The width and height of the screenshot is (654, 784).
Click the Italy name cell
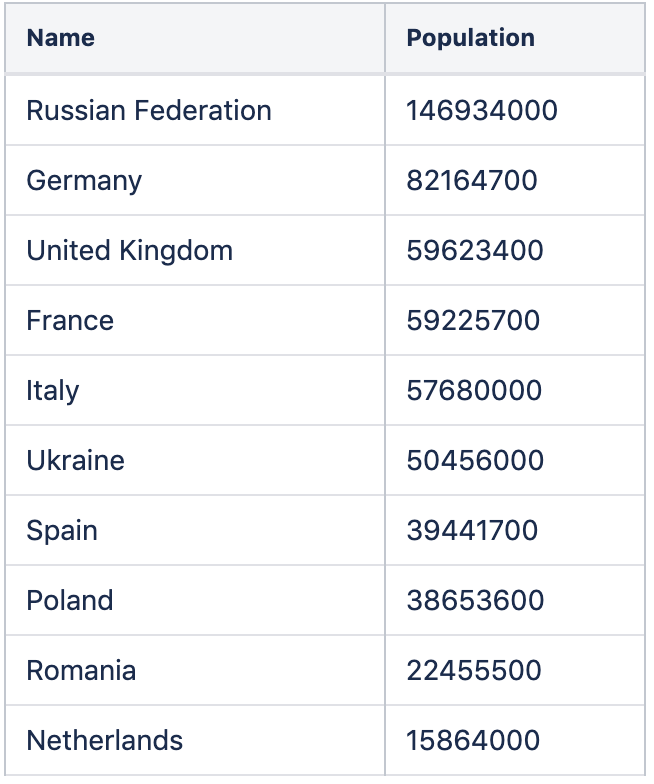pyautogui.click(x=53, y=390)
